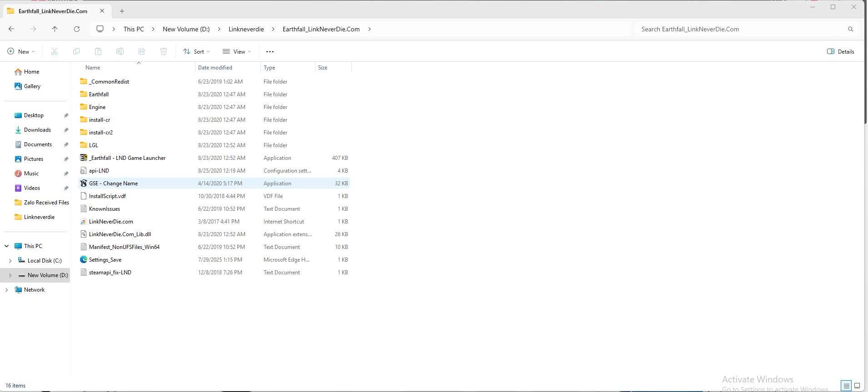Switch to details list view
Image resolution: width=868 pixels, height=392 pixels.
pos(846,386)
